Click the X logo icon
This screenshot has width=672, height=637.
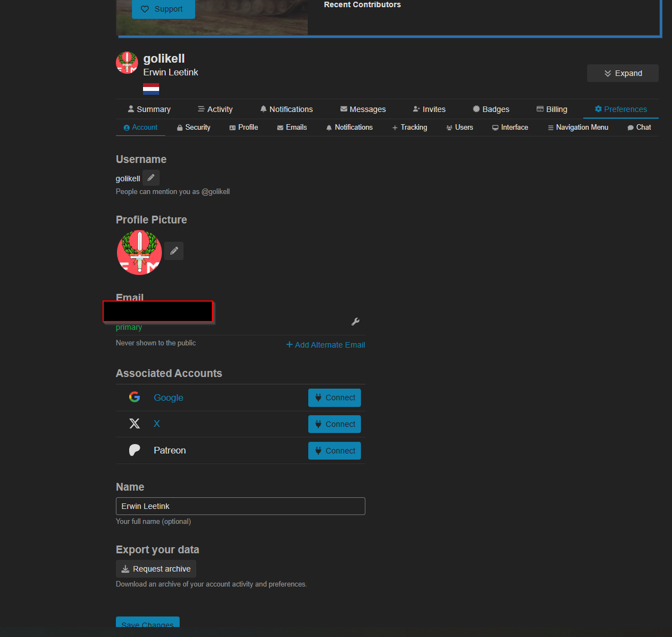(x=134, y=424)
